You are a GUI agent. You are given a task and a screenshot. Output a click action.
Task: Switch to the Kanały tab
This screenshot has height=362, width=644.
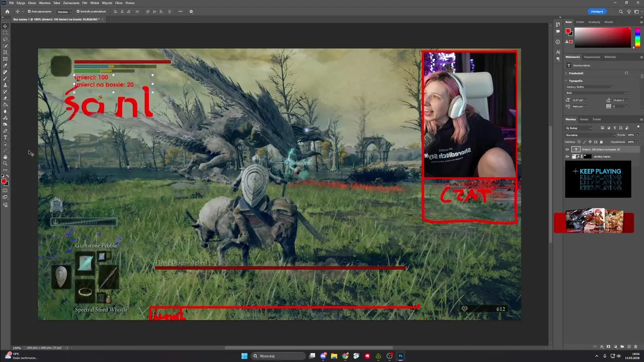[x=584, y=119]
